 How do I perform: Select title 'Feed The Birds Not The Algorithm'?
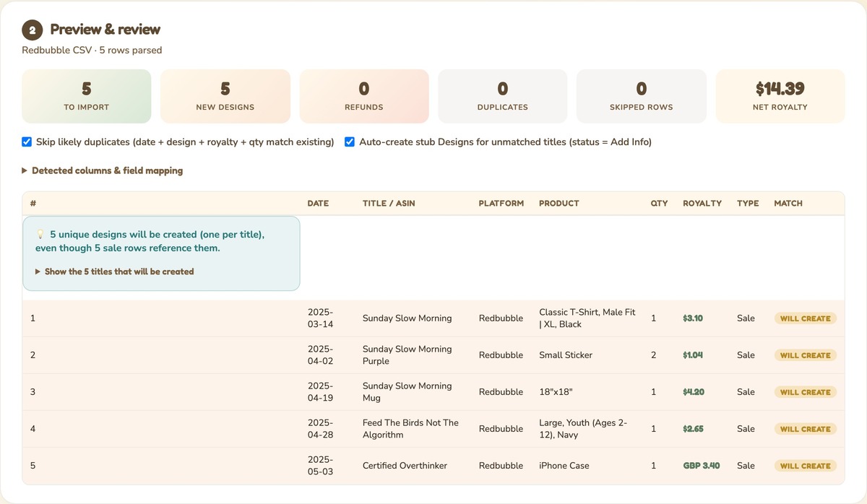(410, 429)
